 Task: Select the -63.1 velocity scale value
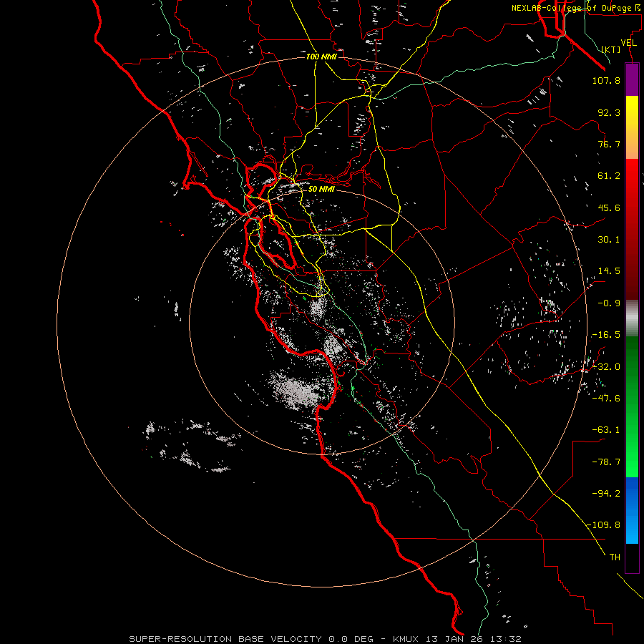pyautogui.click(x=606, y=430)
